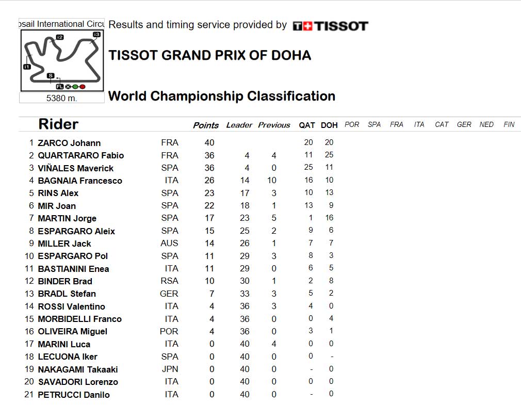Click the FL finish line marker
Image resolution: width=521 pixels, height=420 pixels.
59,87
